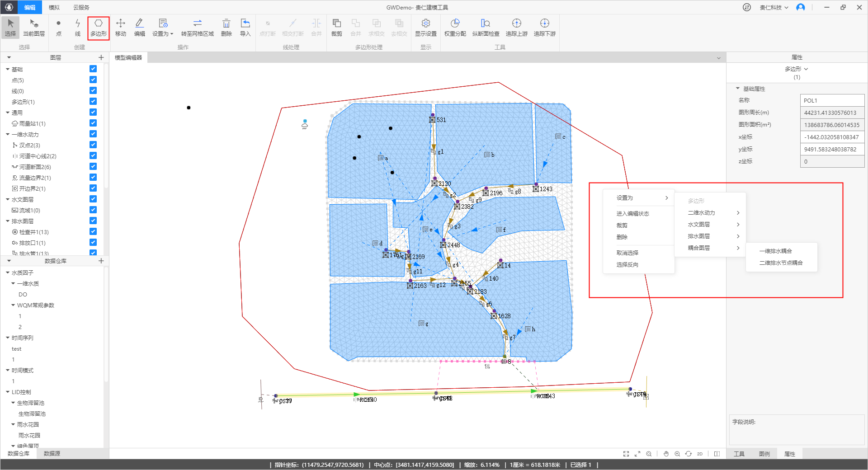Toggle the 检查井1(13) layer checkbox
This screenshot has height=470, width=868.
tap(93, 232)
